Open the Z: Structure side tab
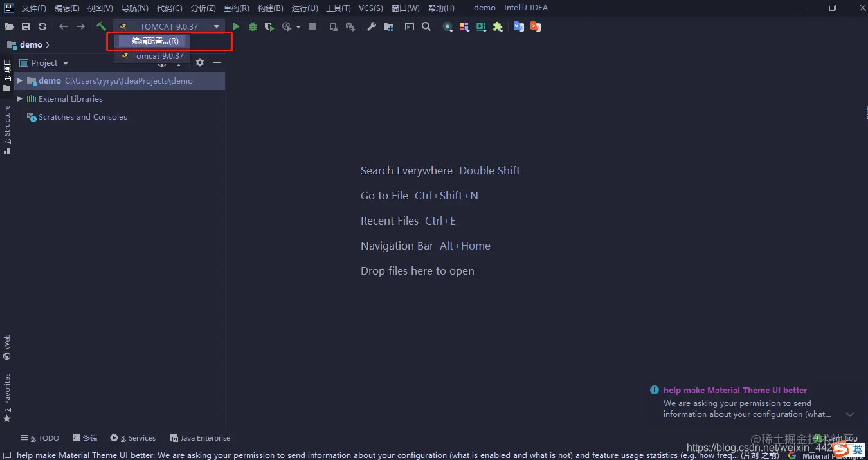 [x=7, y=129]
